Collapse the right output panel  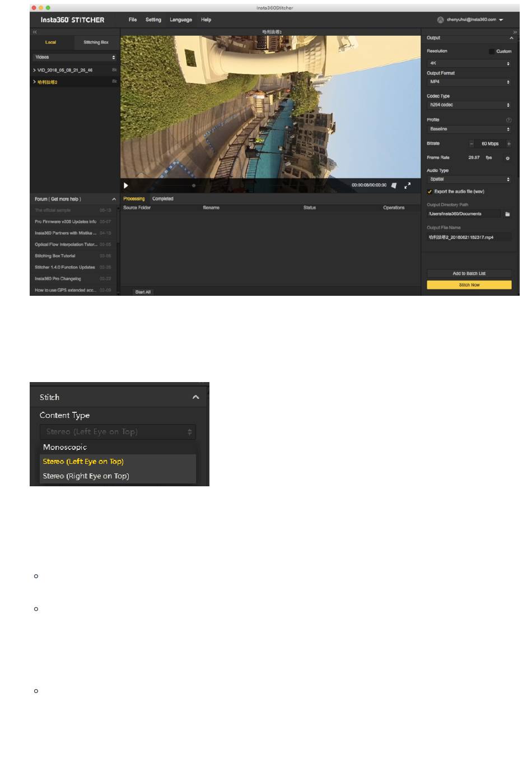click(515, 32)
